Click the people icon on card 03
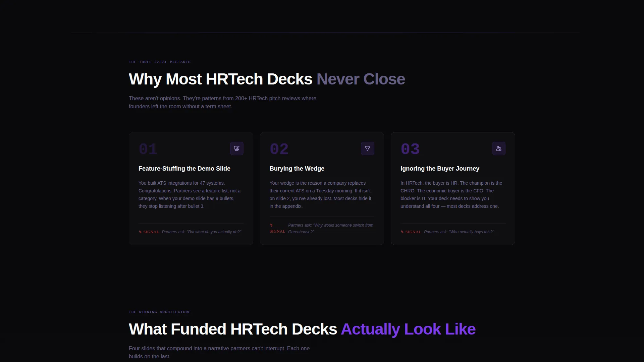Screen dimensions: 644x362 coord(499,148)
